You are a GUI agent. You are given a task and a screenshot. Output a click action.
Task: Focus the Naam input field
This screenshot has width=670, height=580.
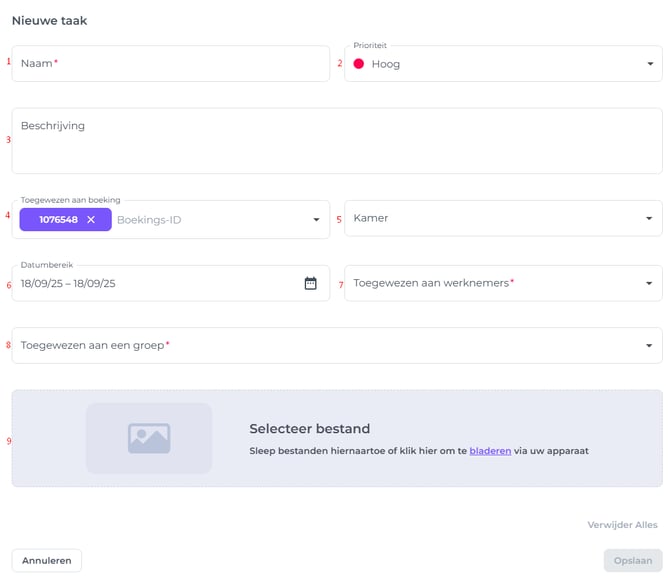[x=170, y=64]
